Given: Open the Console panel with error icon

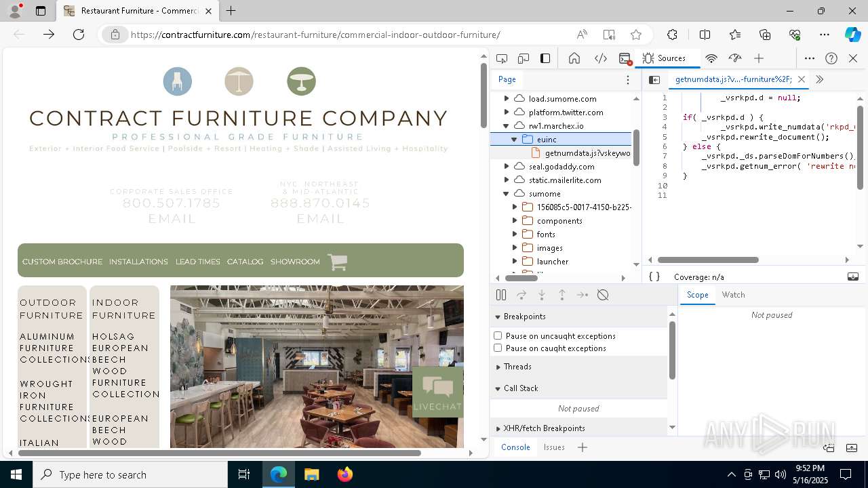Looking at the screenshot, I should pyautogui.click(x=625, y=58).
